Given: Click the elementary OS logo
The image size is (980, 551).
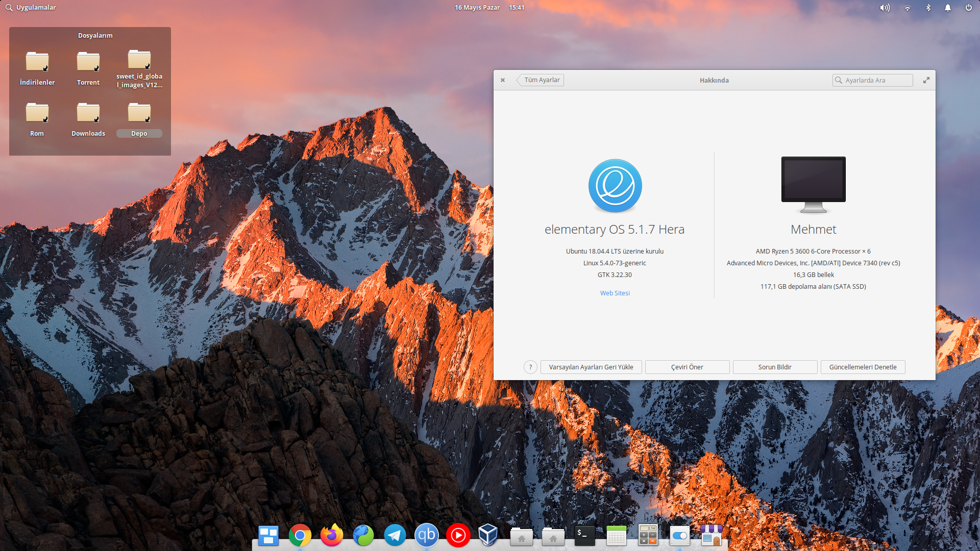Looking at the screenshot, I should pos(615,186).
